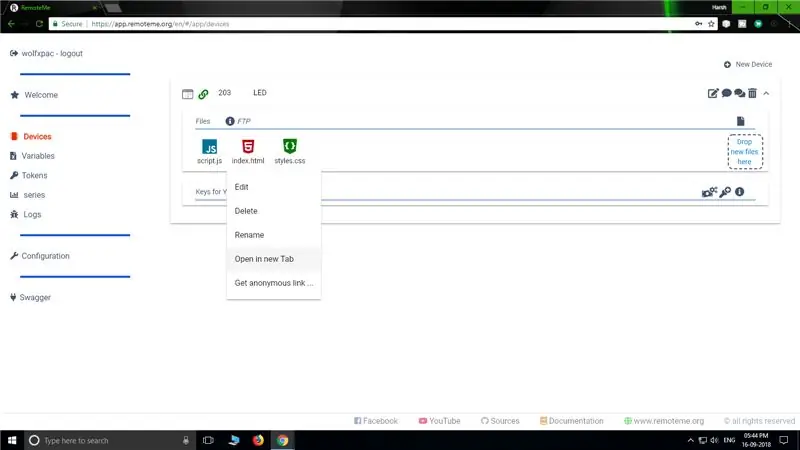Click the FTP info icon
This screenshot has width=800, height=450.
pyautogui.click(x=230, y=121)
